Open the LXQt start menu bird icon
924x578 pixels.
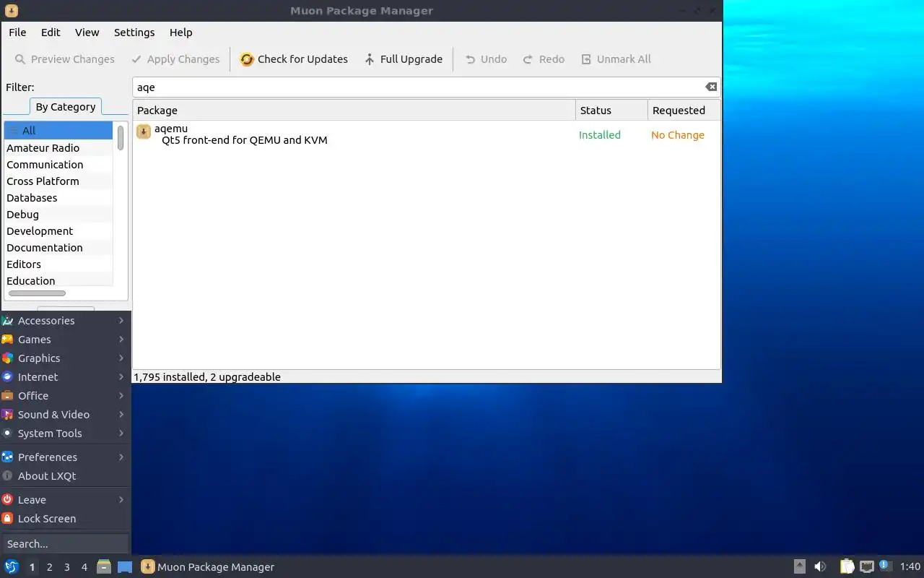(x=12, y=566)
